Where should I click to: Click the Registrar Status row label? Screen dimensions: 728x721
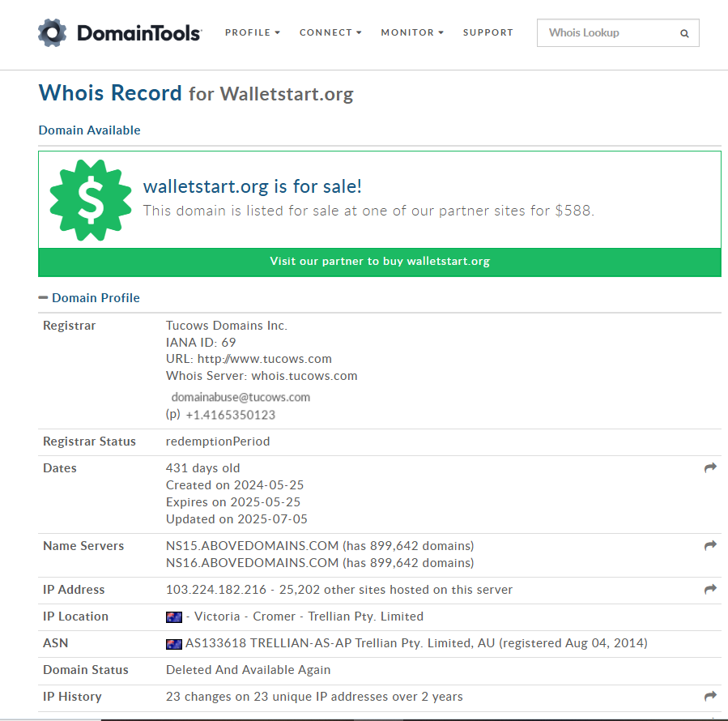(90, 442)
